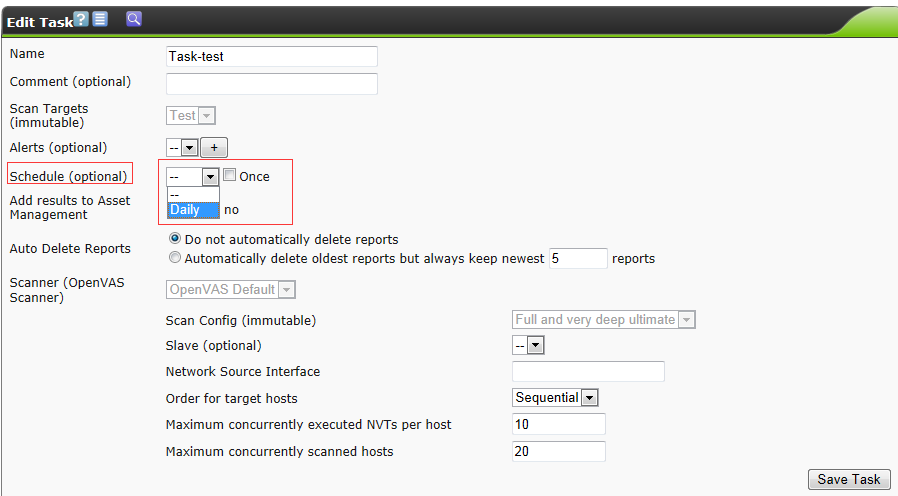This screenshot has height=496, width=898.
Task: Click into the Name field
Action: 271,57
